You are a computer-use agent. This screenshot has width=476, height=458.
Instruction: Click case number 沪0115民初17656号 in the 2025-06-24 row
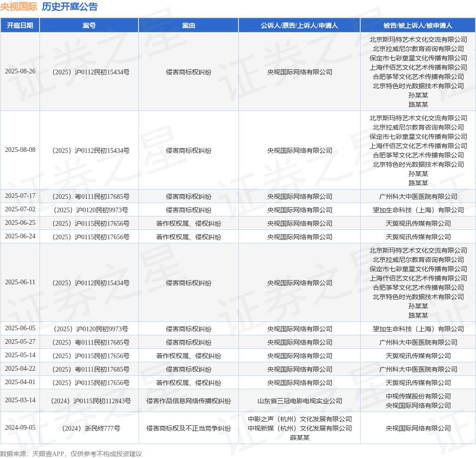click(91, 237)
